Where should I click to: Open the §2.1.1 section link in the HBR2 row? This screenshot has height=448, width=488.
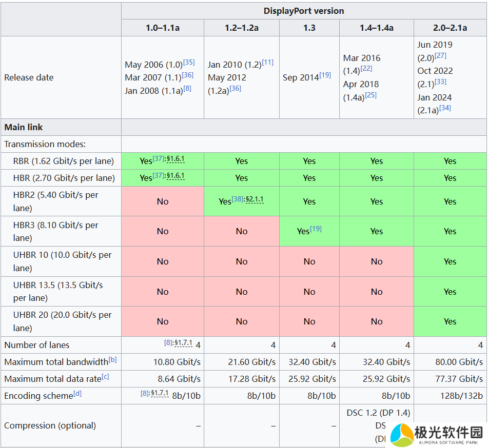255,199
